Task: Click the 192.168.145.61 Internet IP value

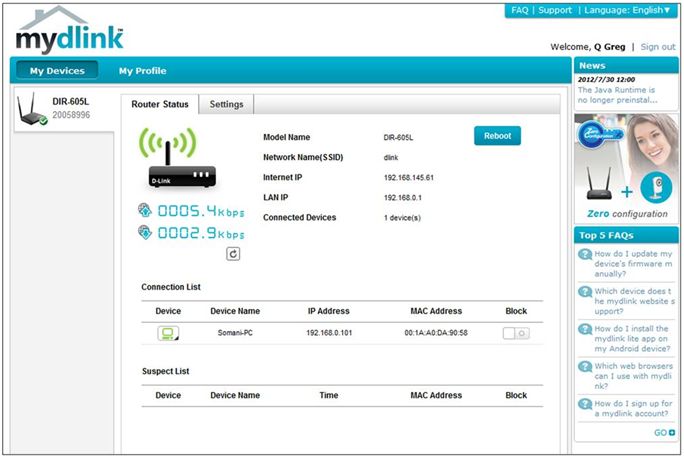Action: point(409,178)
